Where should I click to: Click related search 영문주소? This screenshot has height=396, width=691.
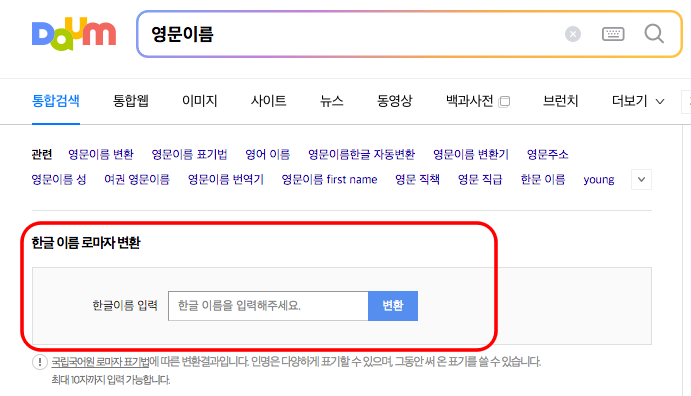pos(548,154)
